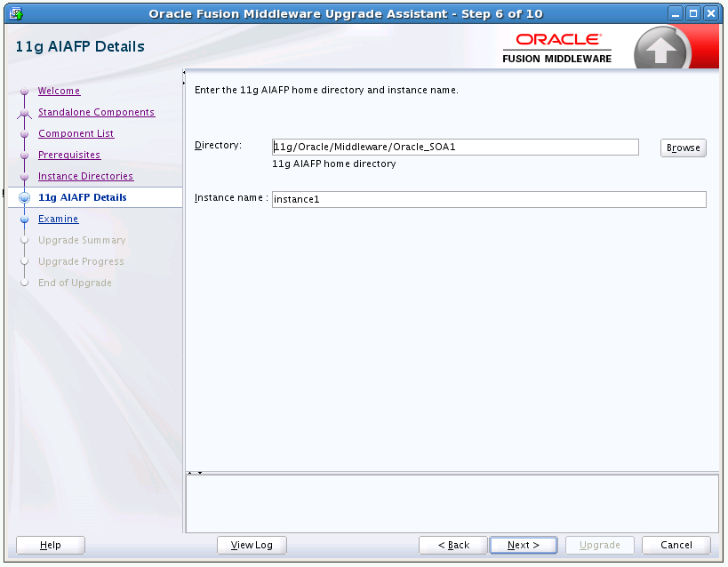Click the empty message log area

(452, 504)
